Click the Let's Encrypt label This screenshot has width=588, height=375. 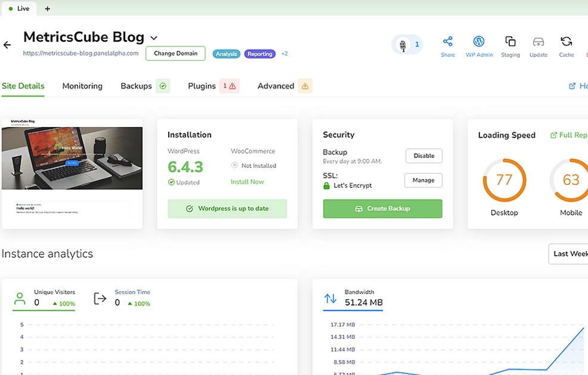pyautogui.click(x=352, y=185)
